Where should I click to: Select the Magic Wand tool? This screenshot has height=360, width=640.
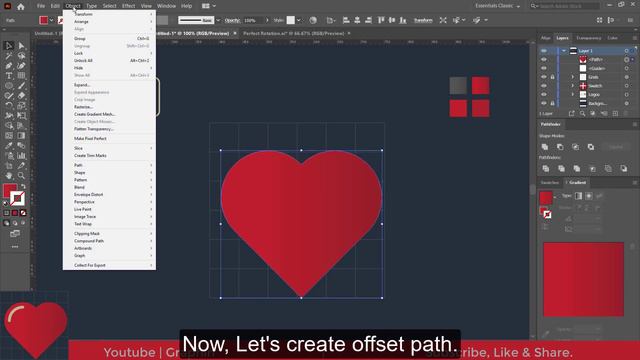click(x=9, y=56)
